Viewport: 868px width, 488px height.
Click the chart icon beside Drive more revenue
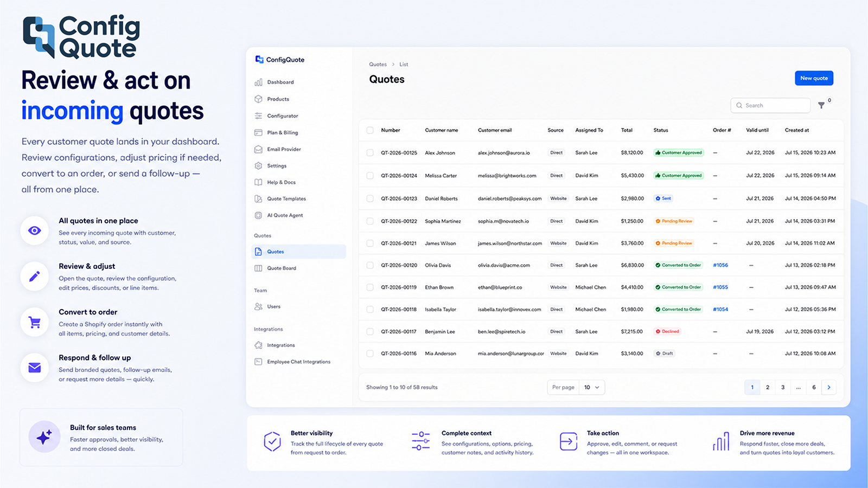click(x=721, y=442)
